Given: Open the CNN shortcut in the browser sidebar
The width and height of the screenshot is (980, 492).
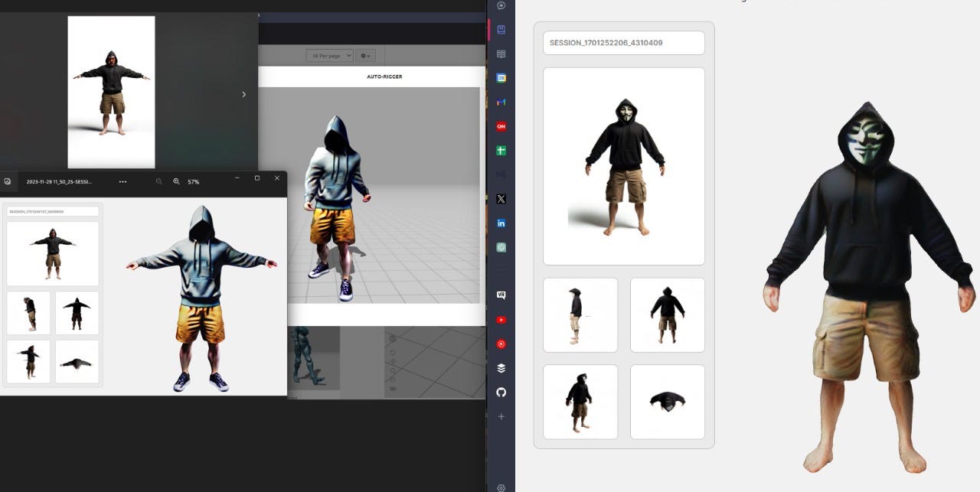Looking at the screenshot, I should pyautogui.click(x=501, y=126).
